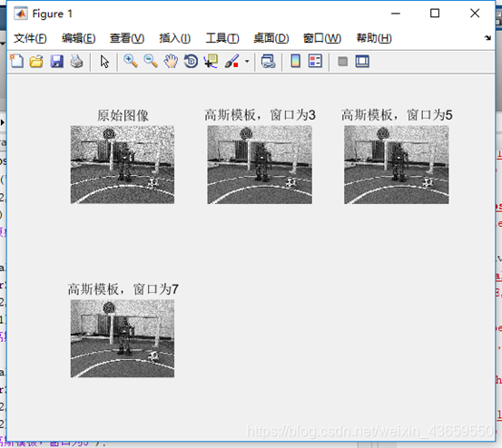502x448 pixels.
Task: Save the figure with the floppy icon
Action: [56, 61]
